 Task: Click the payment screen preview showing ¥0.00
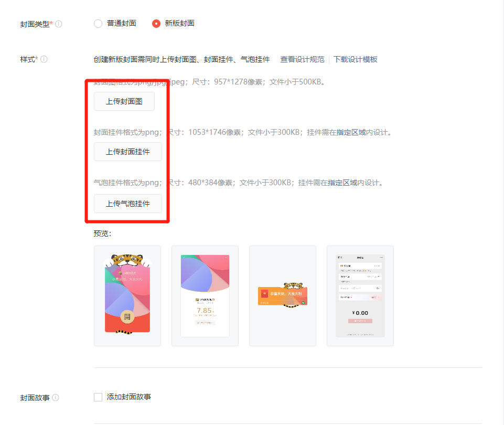click(360, 295)
